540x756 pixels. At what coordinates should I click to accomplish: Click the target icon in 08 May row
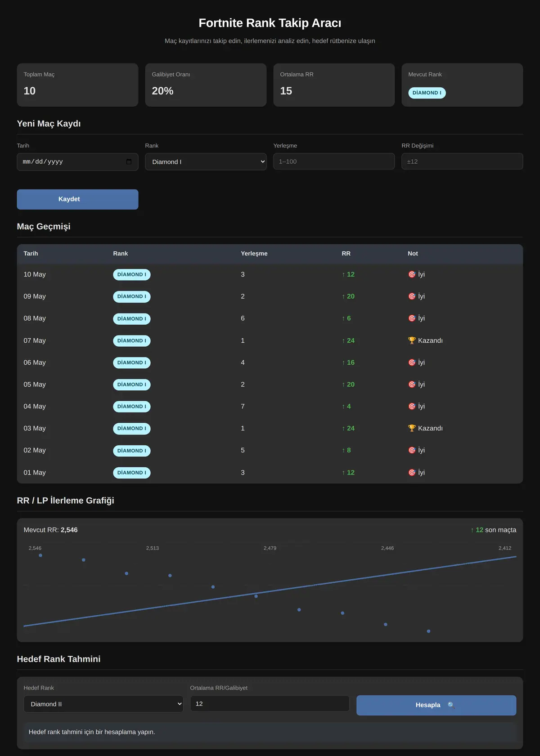tap(412, 318)
